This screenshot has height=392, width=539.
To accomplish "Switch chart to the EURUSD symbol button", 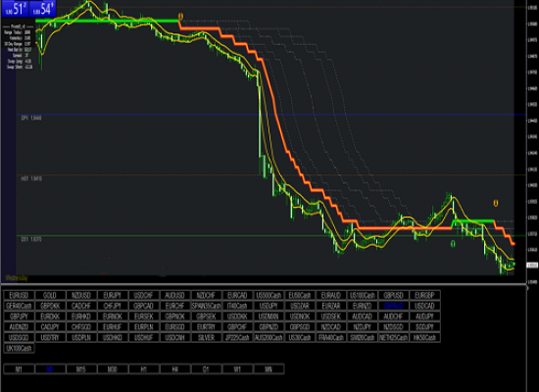I will (19, 295).
